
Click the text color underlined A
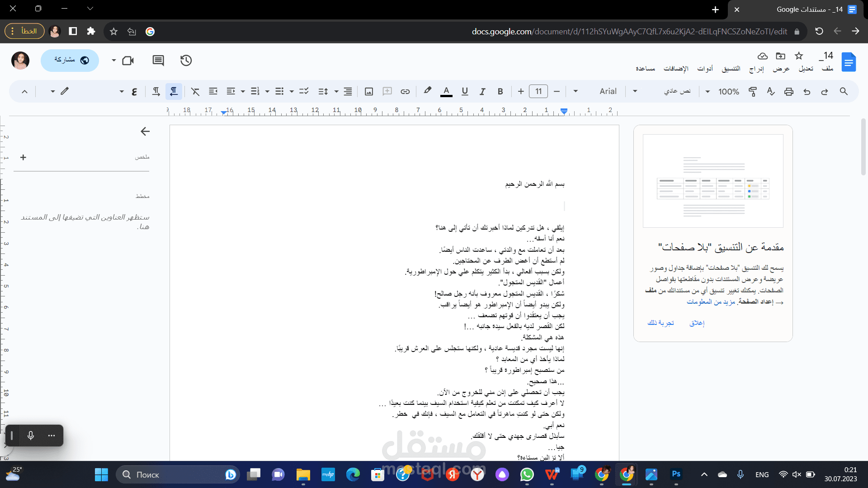[x=446, y=92]
